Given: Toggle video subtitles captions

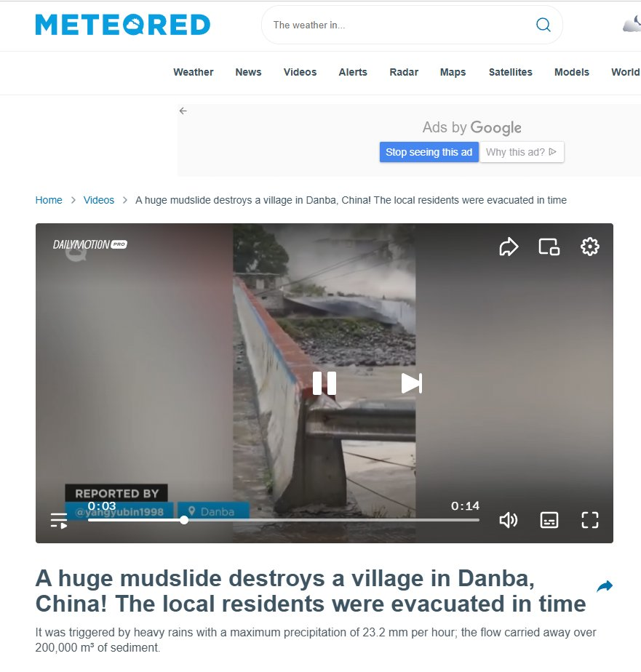Looking at the screenshot, I should (549, 520).
